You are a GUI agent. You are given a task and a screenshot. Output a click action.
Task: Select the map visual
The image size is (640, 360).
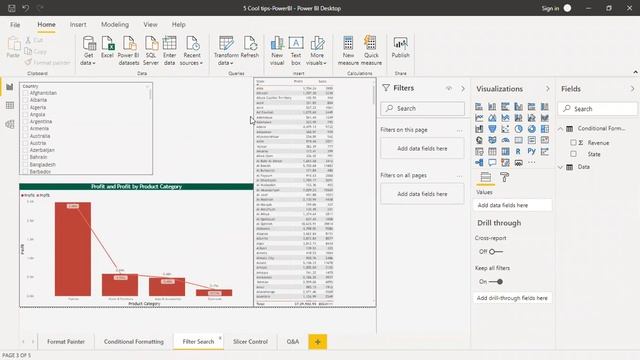(479, 140)
